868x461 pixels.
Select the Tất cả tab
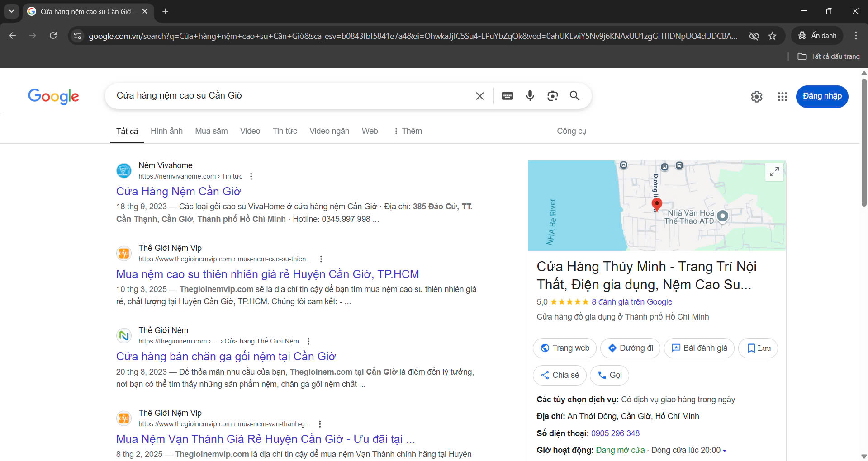[127, 131]
